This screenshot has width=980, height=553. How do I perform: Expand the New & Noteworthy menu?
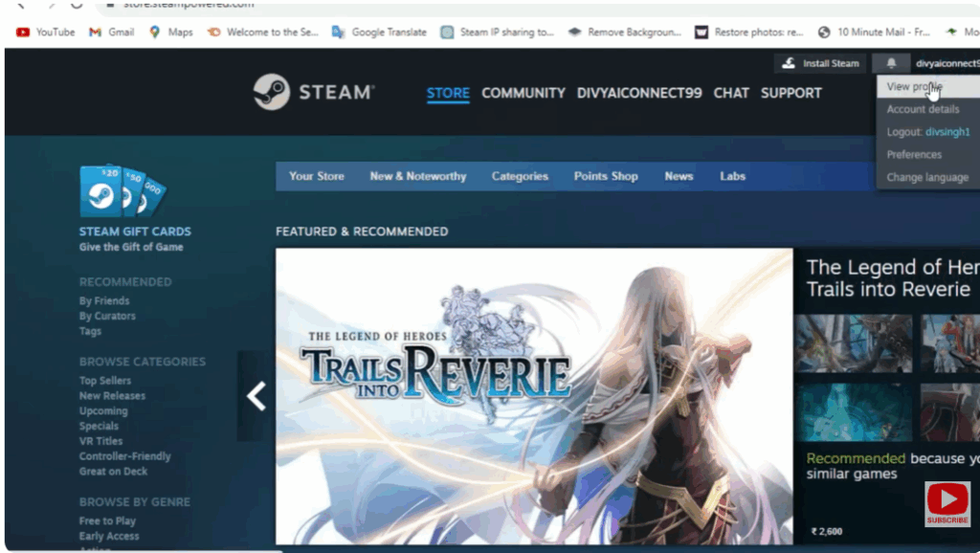coord(418,176)
